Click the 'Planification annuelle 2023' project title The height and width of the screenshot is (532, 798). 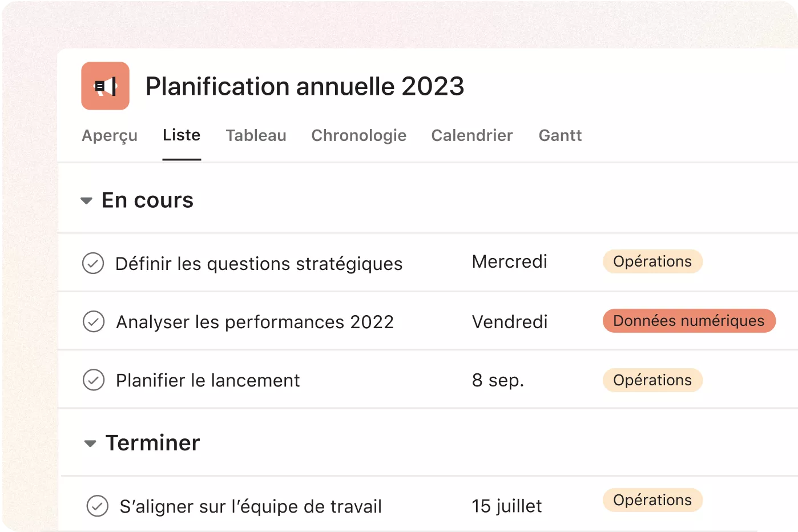click(305, 87)
